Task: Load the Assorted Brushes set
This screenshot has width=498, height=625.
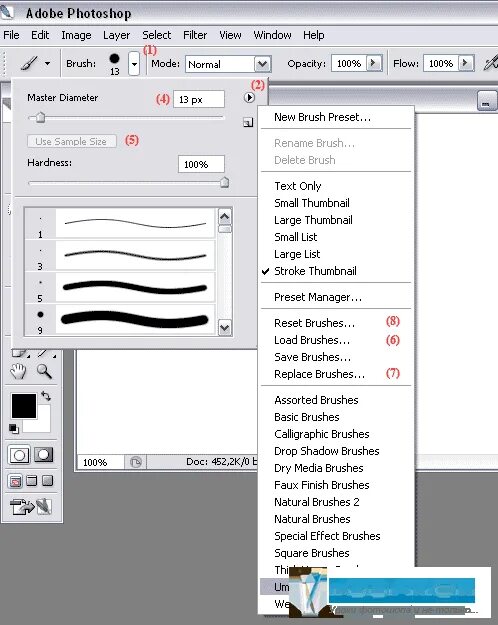Action: point(336,400)
